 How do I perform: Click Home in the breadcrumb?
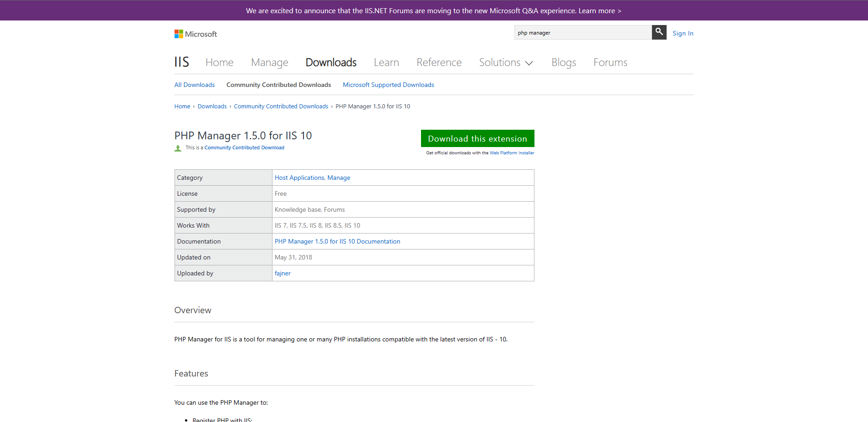click(x=182, y=107)
